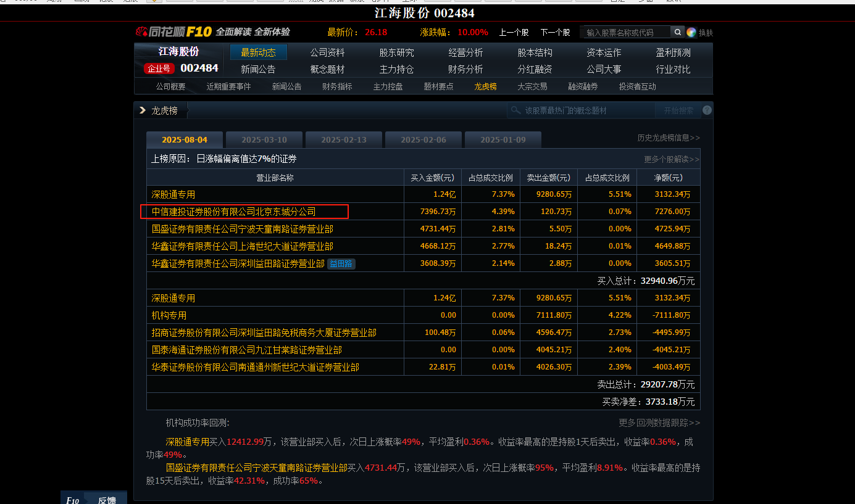Open the 股东研究 menu item

coord(397,52)
